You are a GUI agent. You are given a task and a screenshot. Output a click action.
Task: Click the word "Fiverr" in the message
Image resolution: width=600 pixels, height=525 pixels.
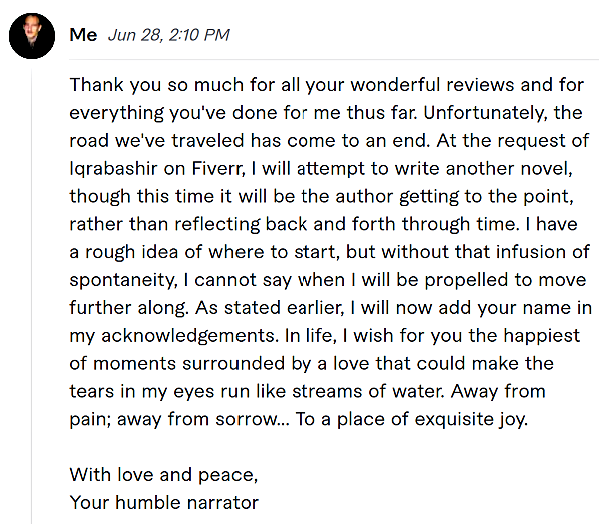tap(218, 169)
